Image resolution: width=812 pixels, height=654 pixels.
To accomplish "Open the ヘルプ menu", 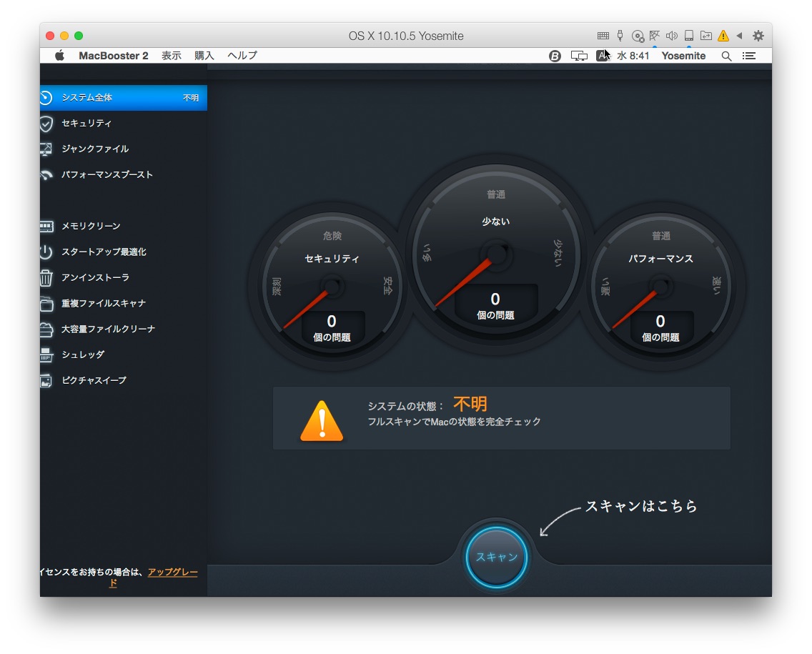I will pos(242,56).
